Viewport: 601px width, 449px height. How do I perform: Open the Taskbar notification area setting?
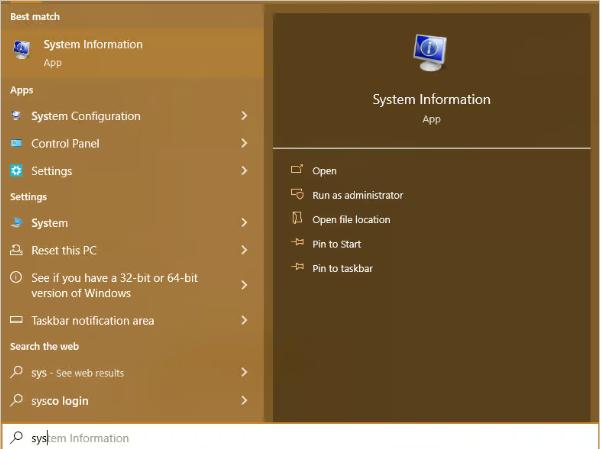coord(133,321)
